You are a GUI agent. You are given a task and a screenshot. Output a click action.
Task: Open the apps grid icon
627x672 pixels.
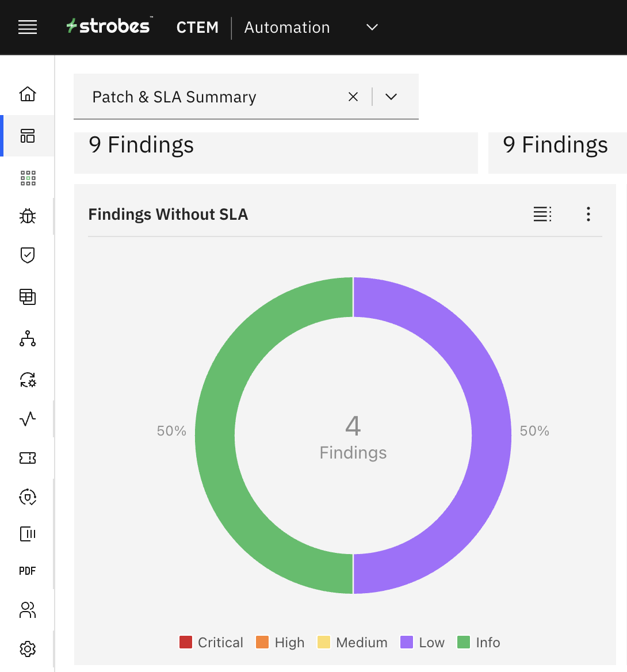(28, 178)
